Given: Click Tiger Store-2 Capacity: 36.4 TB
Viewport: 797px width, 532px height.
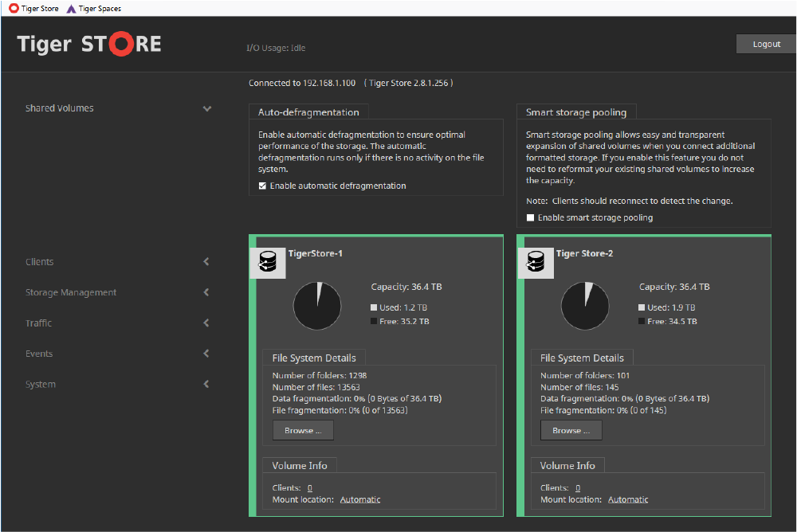Looking at the screenshot, I should point(674,287).
